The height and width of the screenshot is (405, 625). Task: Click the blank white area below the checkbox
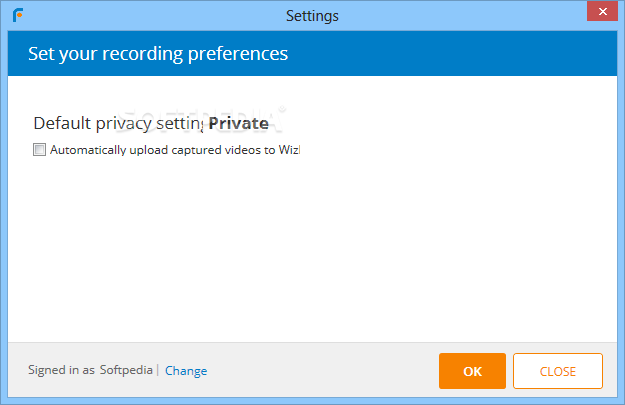[x=312, y=247]
